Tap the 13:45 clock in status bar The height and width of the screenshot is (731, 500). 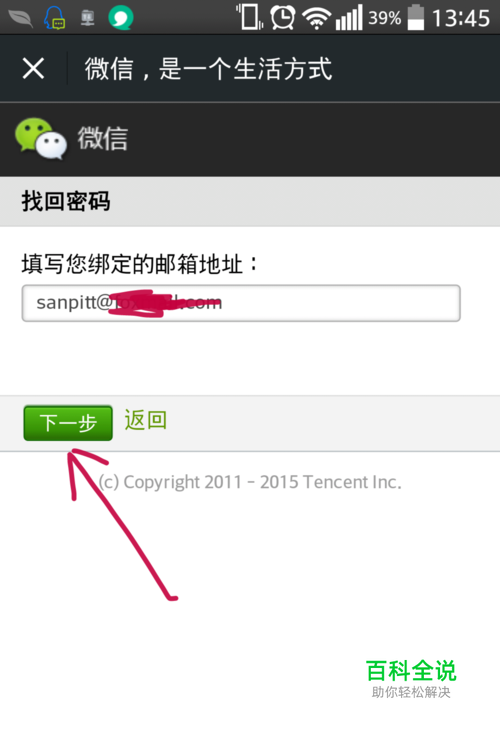coord(461,19)
